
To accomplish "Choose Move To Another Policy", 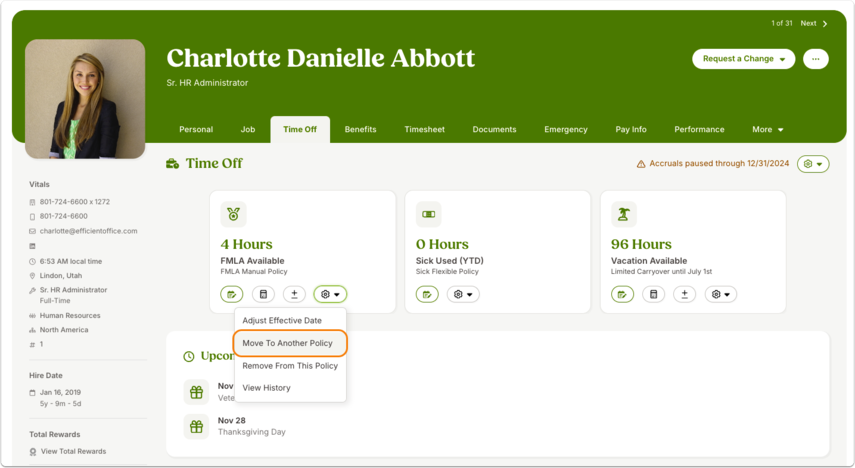I will coord(290,343).
